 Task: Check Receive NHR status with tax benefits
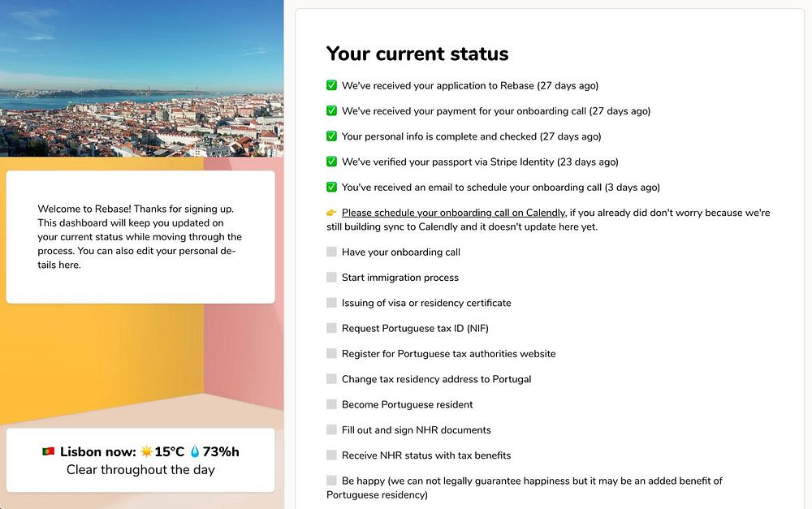(331, 455)
